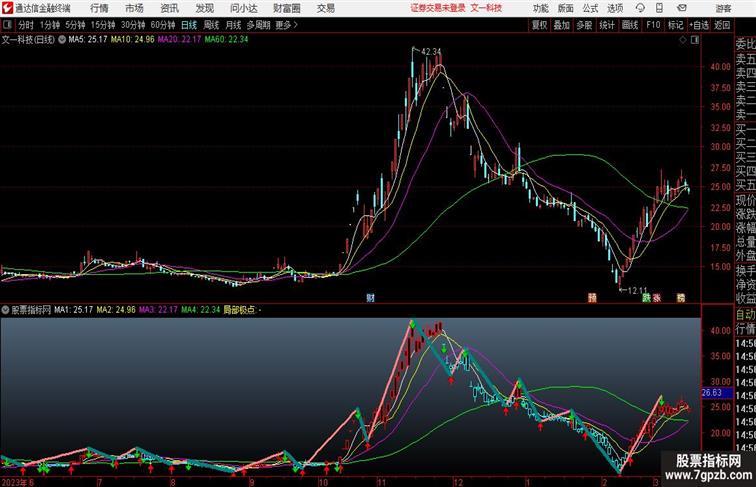Viewport: 756px width, 487px height.
Task: Open the mail envelope icon
Action: point(681,8)
